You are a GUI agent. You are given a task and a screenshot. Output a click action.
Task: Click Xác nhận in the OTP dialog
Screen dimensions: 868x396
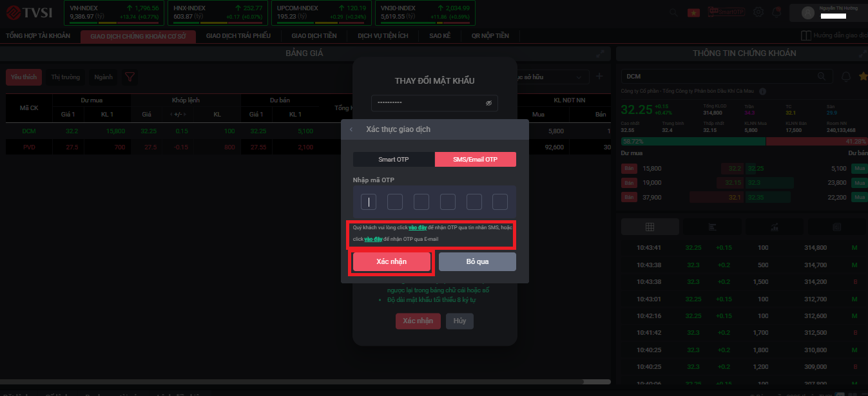point(391,261)
